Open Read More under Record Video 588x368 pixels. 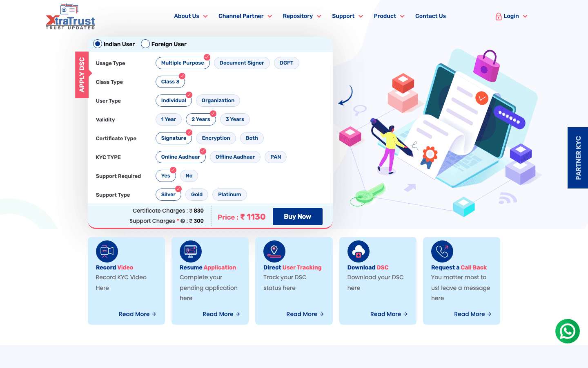tap(137, 314)
